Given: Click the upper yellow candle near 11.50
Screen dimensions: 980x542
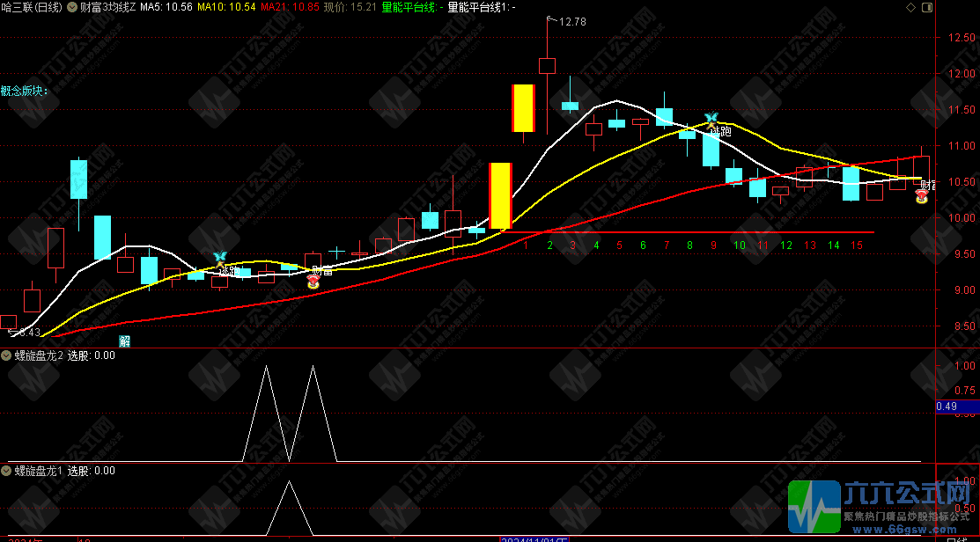Looking at the screenshot, I should (x=524, y=108).
